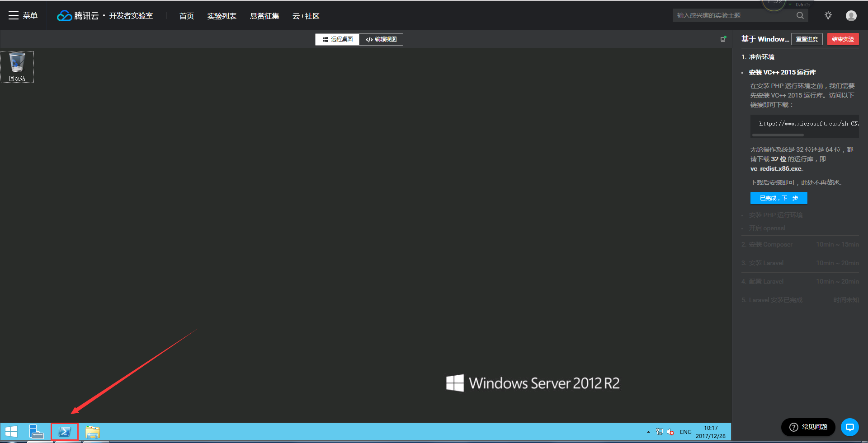This screenshot has width=868, height=443.
Task: Click the step heading 1. 准备环境
Action: coord(758,57)
